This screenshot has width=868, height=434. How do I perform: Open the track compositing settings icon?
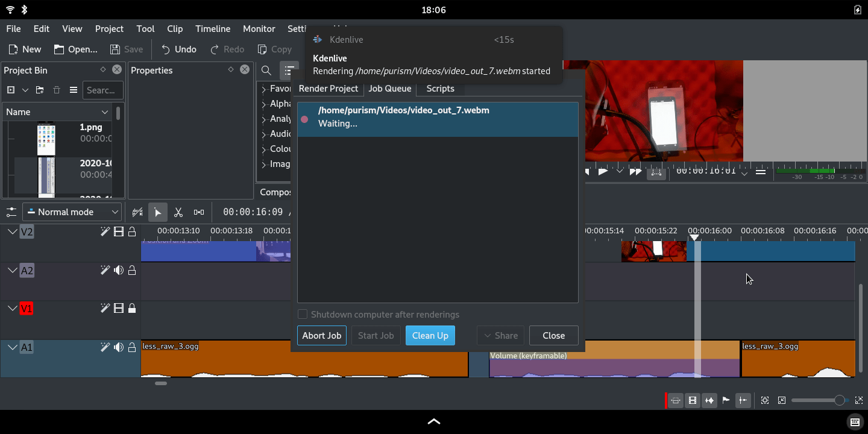pyautogui.click(x=137, y=212)
